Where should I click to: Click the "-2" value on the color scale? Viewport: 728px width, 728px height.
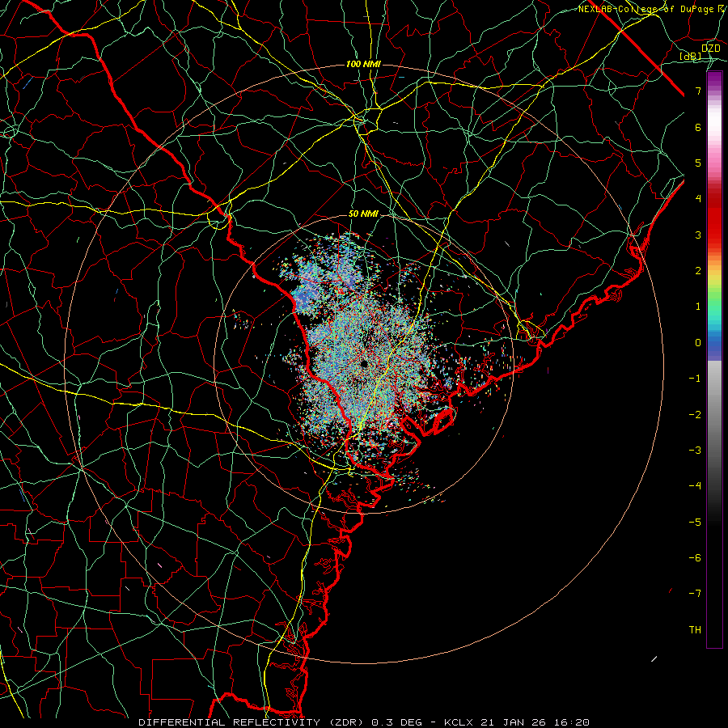[695, 414]
